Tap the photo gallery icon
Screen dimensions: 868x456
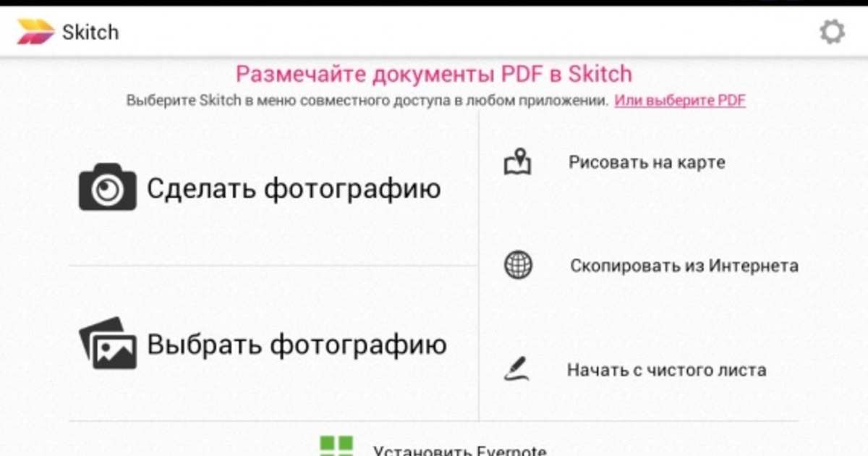(108, 343)
